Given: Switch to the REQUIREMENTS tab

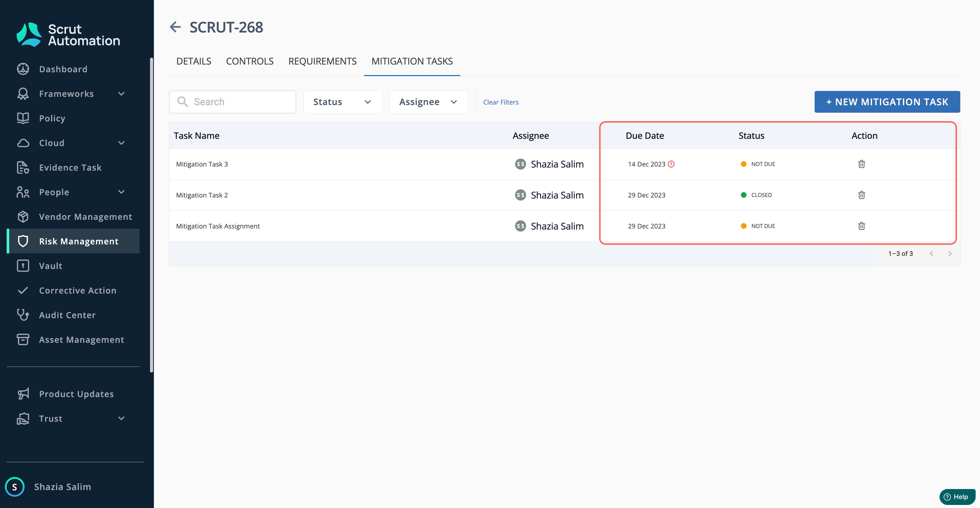Looking at the screenshot, I should (322, 61).
